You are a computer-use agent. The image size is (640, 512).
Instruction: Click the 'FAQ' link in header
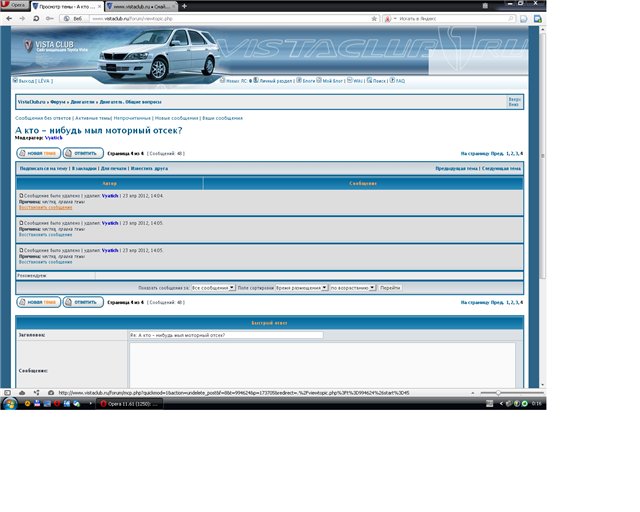[x=398, y=80]
